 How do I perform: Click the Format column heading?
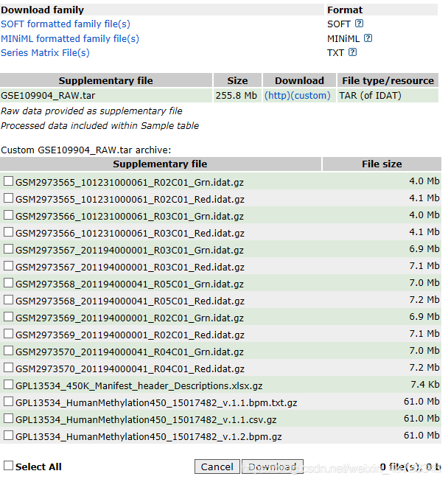click(x=345, y=10)
